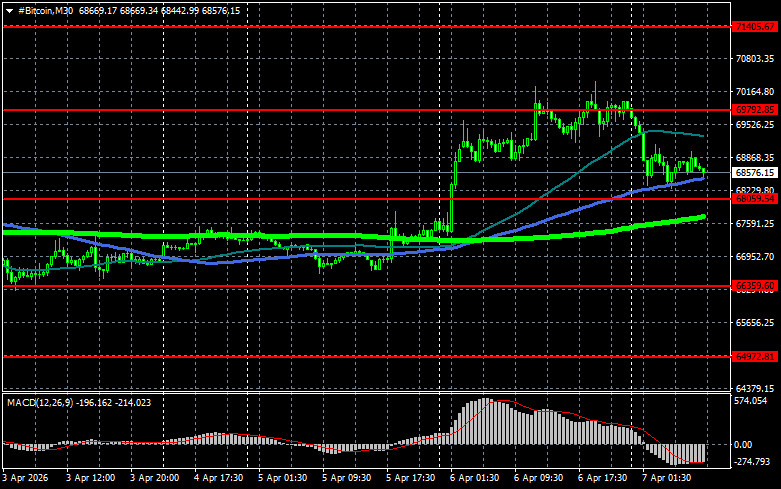
Task: Click the current price label 68576.15
Action: (755, 173)
